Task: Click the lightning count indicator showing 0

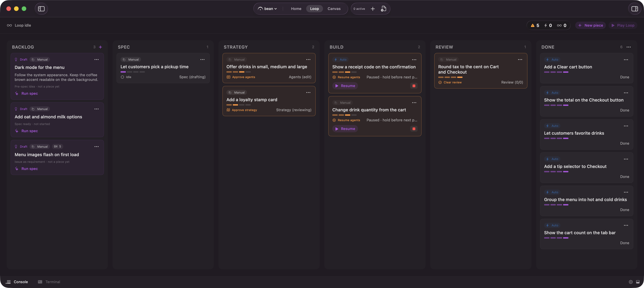Action: [x=548, y=25]
